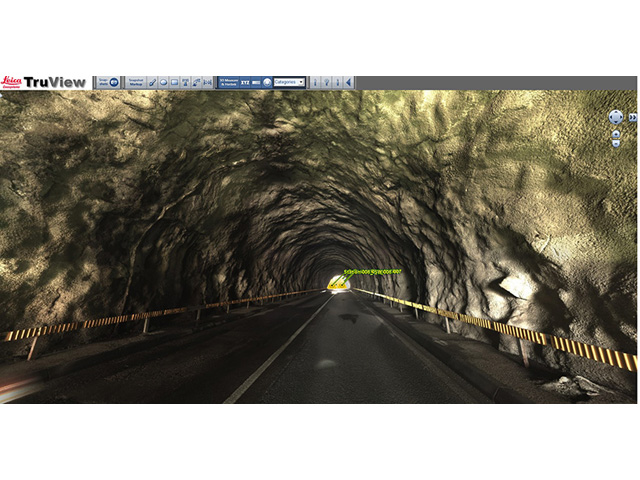
Task: Zoom in with the plus button
Action: point(616,133)
